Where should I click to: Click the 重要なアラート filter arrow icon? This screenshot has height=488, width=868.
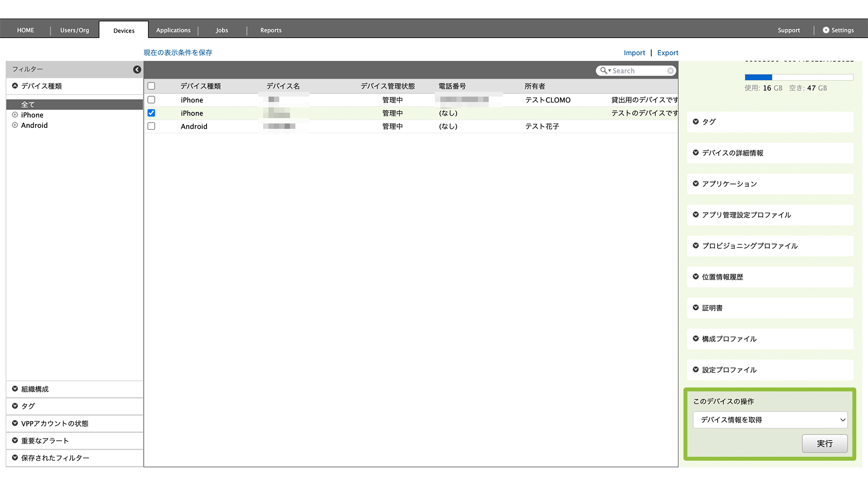pos(15,441)
